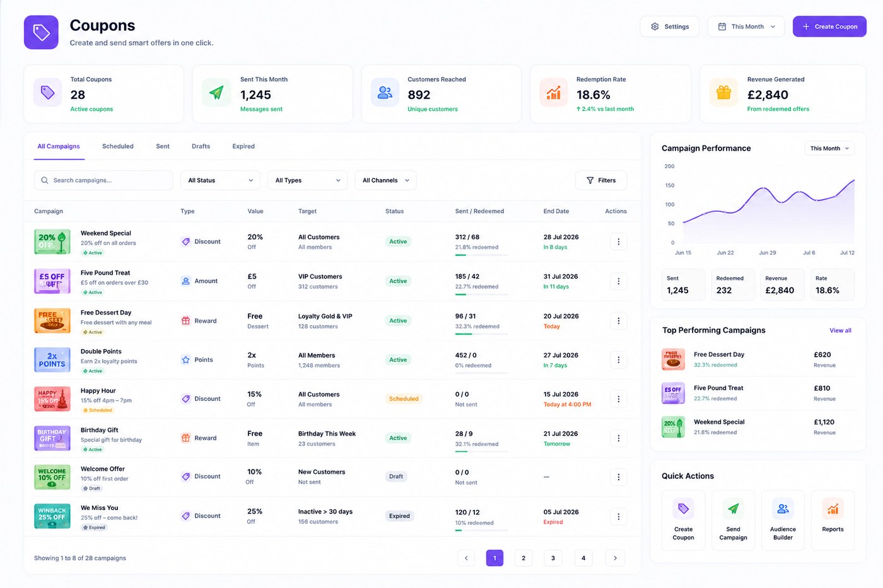Image resolution: width=883 pixels, height=588 pixels.
Task: Switch to the Expired tab
Action: (x=243, y=146)
